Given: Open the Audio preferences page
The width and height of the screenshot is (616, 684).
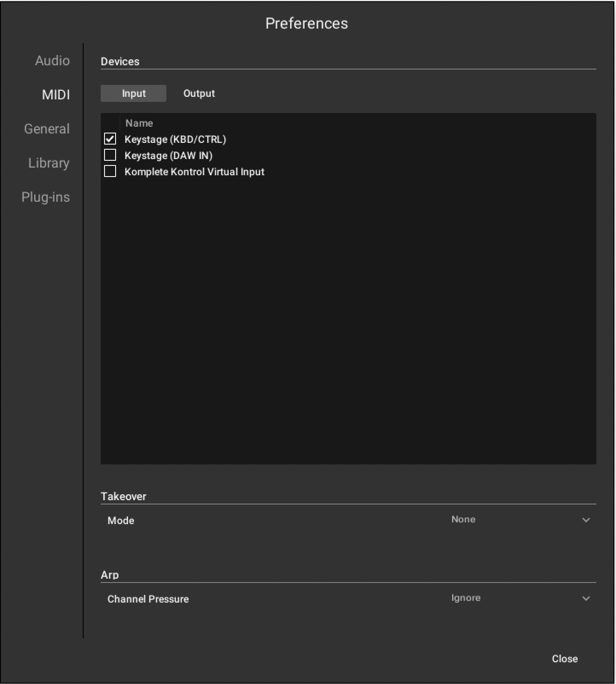Looking at the screenshot, I should (x=52, y=61).
